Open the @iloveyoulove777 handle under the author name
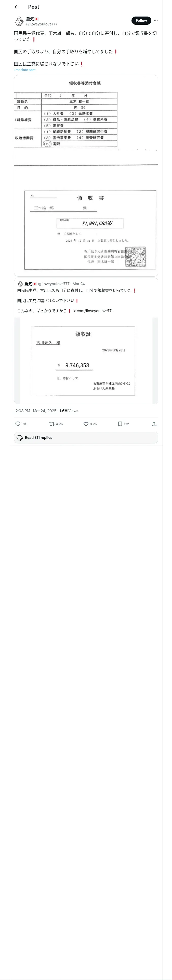 pyautogui.click(x=42, y=24)
